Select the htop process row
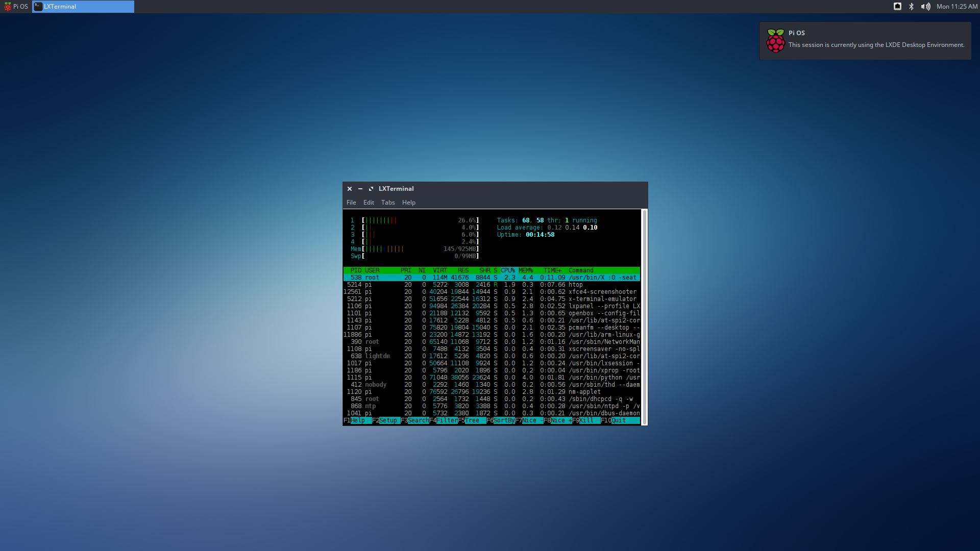This screenshot has height=551, width=980. [x=492, y=285]
